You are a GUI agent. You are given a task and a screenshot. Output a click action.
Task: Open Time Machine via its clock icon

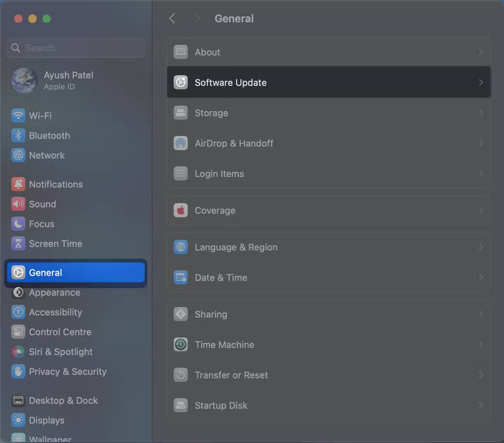click(180, 344)
